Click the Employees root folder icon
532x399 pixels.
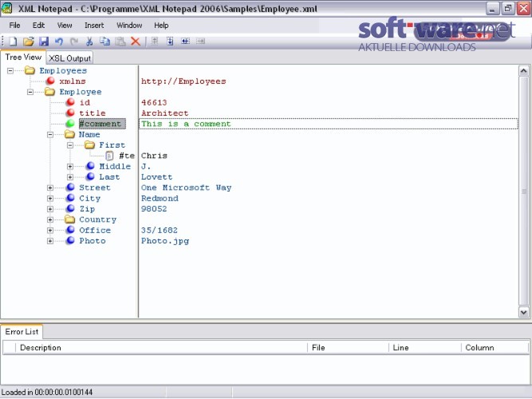pos(30,70)
